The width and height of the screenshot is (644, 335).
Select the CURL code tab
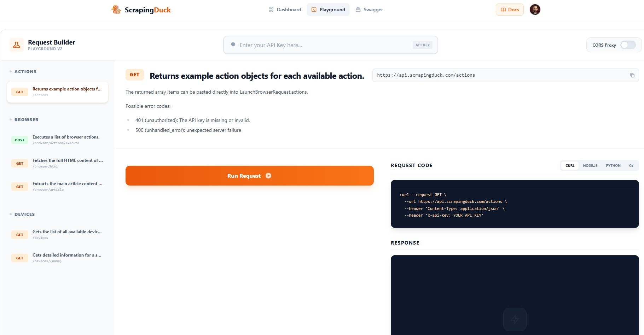pyautogui.click(x=570, y=165)
